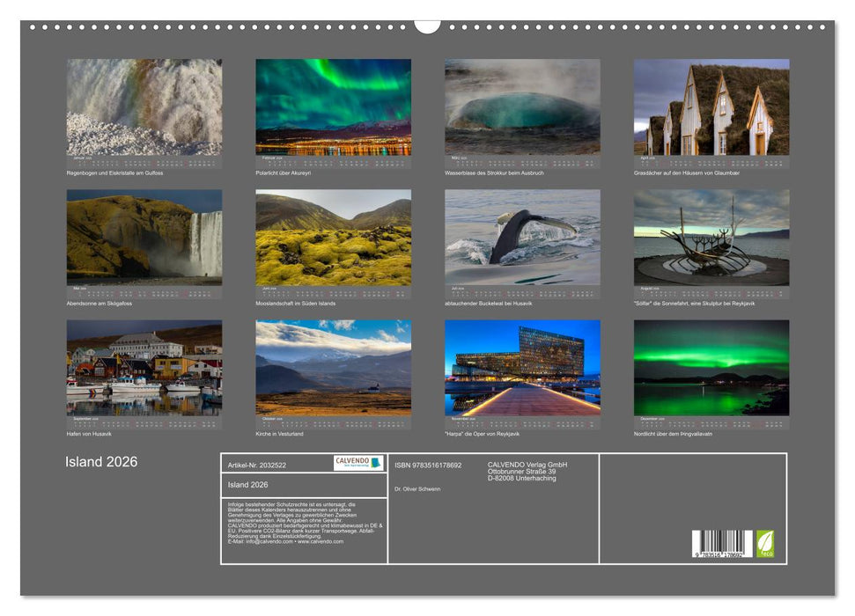855x616 pixels.
Task: Click the green eco leaf badge
Action: (x=765, y=543)
